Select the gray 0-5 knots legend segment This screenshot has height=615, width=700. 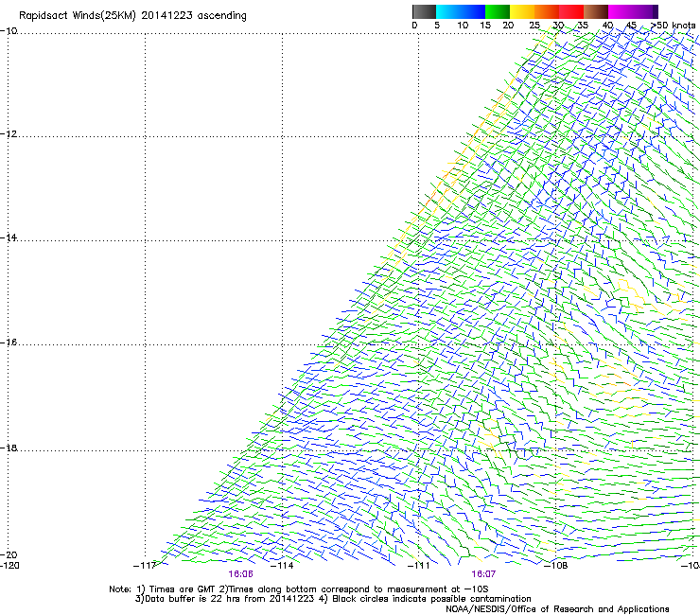424,11
